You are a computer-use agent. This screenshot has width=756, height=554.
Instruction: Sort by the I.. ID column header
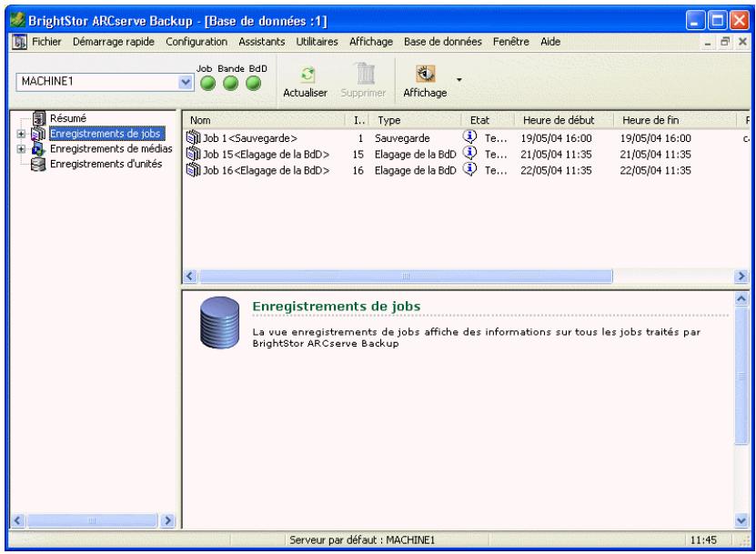click(358, 120)
